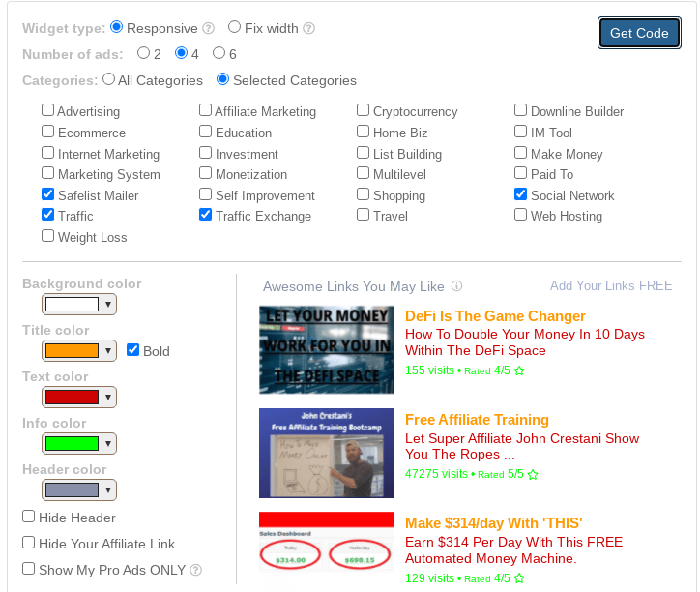Screen dimensions: 700x592
Task: Check Marketing System category
Action: pyautogui.click(x=47, y=173)
